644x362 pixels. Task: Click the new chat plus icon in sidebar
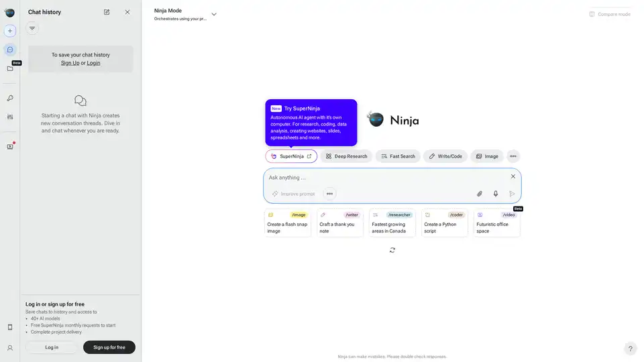click(10, 31)
